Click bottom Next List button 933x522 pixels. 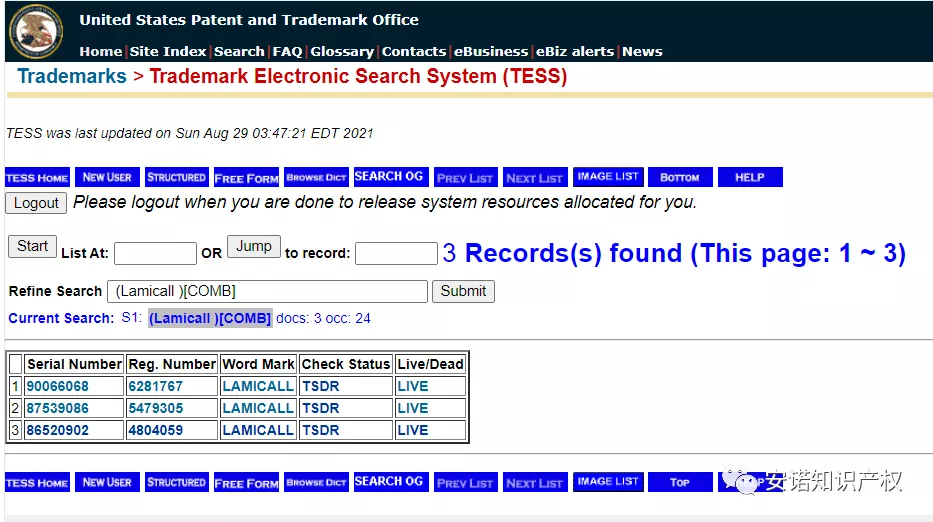click(x=535, y=482)
